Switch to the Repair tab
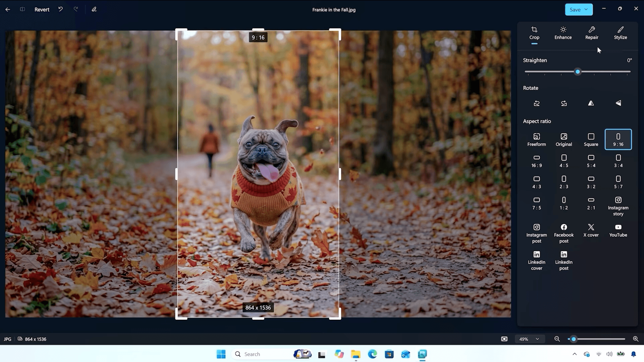644x362 pixels. point(592,33)
